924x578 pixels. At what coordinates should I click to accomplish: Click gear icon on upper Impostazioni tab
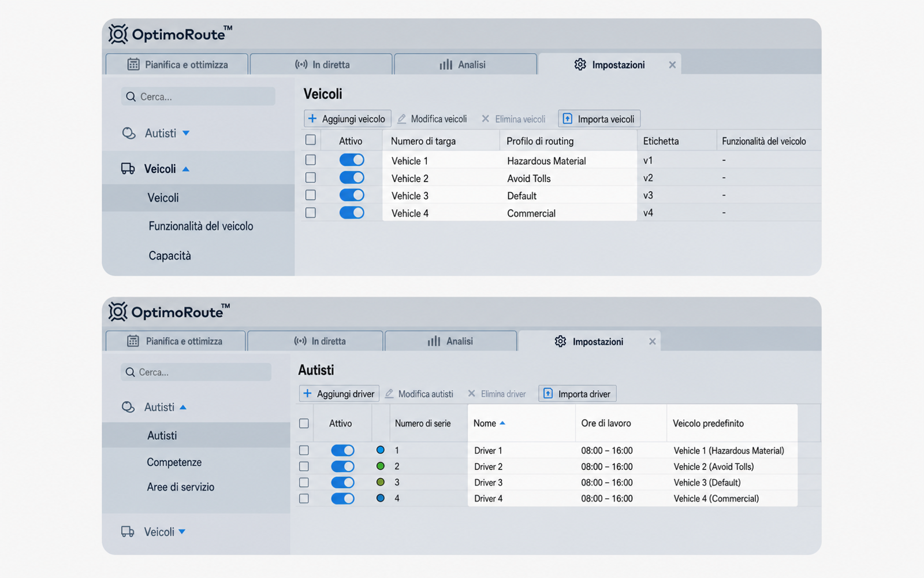[580, 64]
